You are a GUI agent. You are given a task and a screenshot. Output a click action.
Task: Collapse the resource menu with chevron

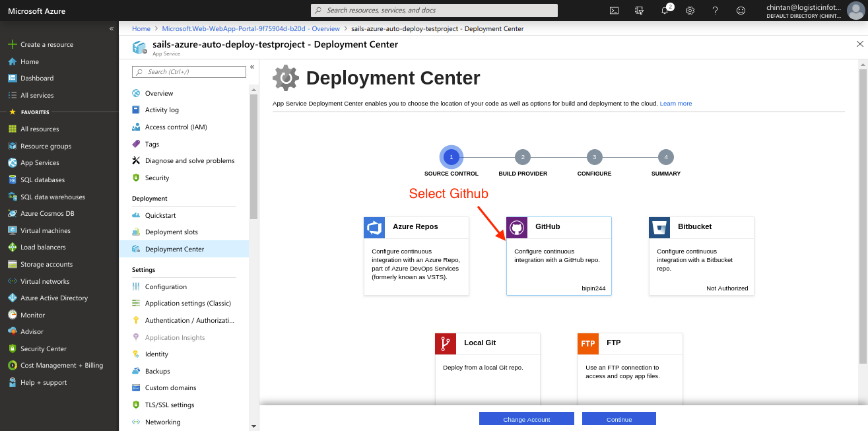252,67
